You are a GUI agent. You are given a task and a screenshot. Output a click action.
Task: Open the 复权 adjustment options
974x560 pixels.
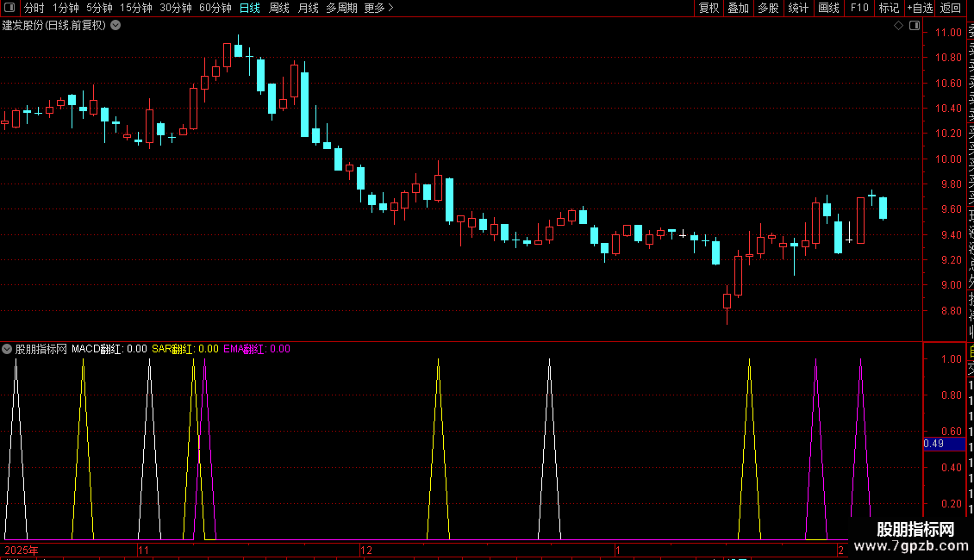(x=709, y=8)
